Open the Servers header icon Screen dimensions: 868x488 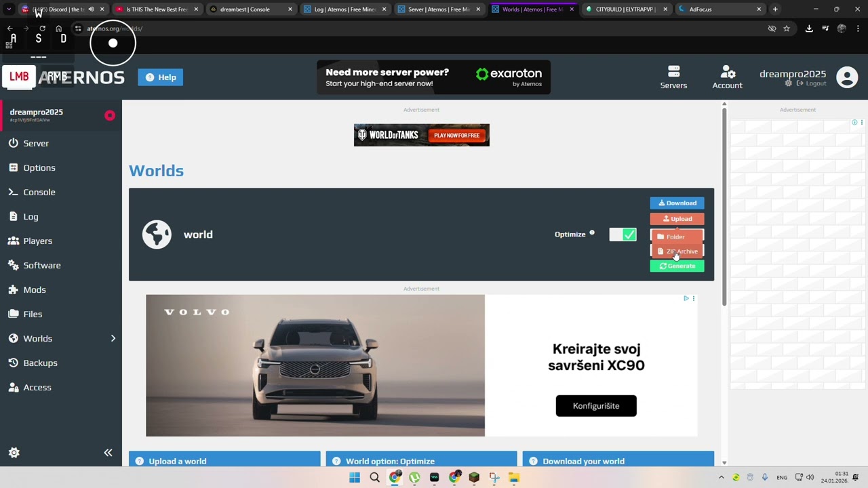(673, 77)
